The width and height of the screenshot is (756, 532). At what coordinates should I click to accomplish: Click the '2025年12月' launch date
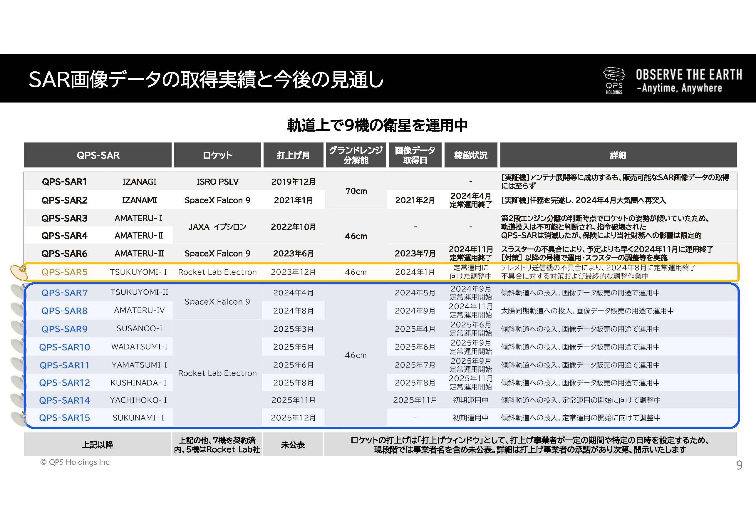(x=293, y=417)
